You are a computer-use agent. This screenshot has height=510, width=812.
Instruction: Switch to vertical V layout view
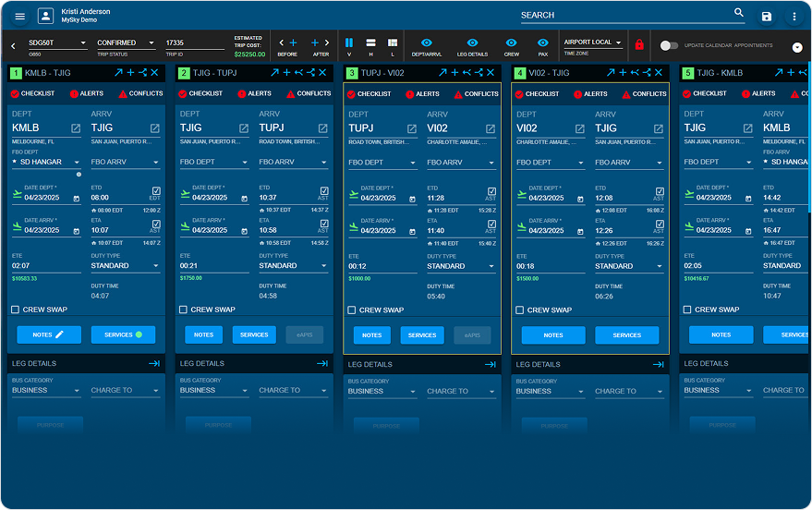tap(349, 43)
